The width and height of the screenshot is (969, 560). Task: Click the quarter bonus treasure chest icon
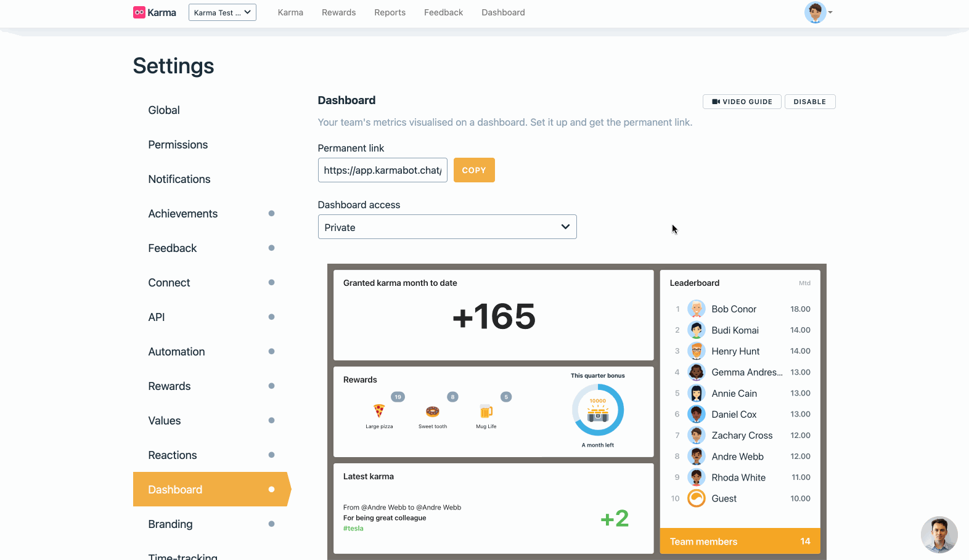[x=598, y=415]
